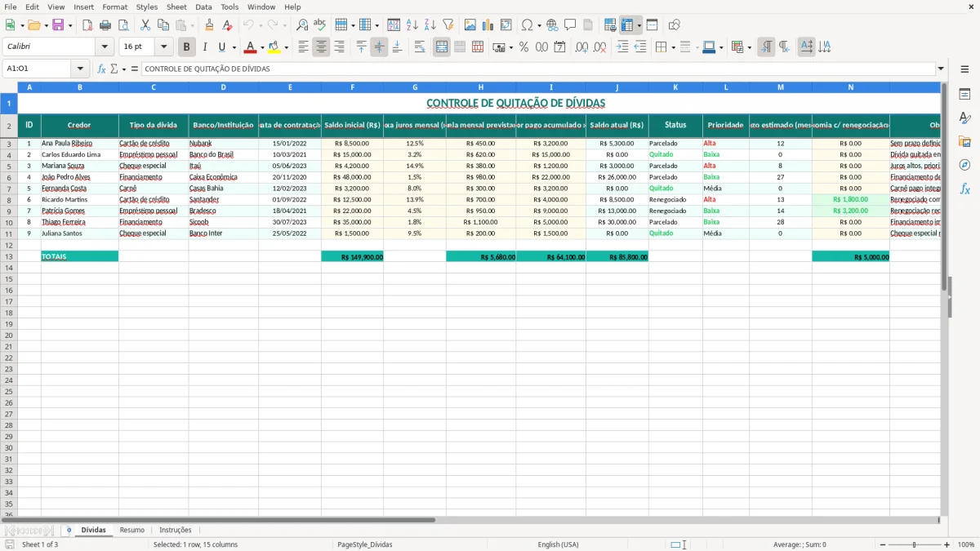Viewport: 980px width, 551px height.
Task: Apply red Font Color swatch
Action: (x=250, y=47)
